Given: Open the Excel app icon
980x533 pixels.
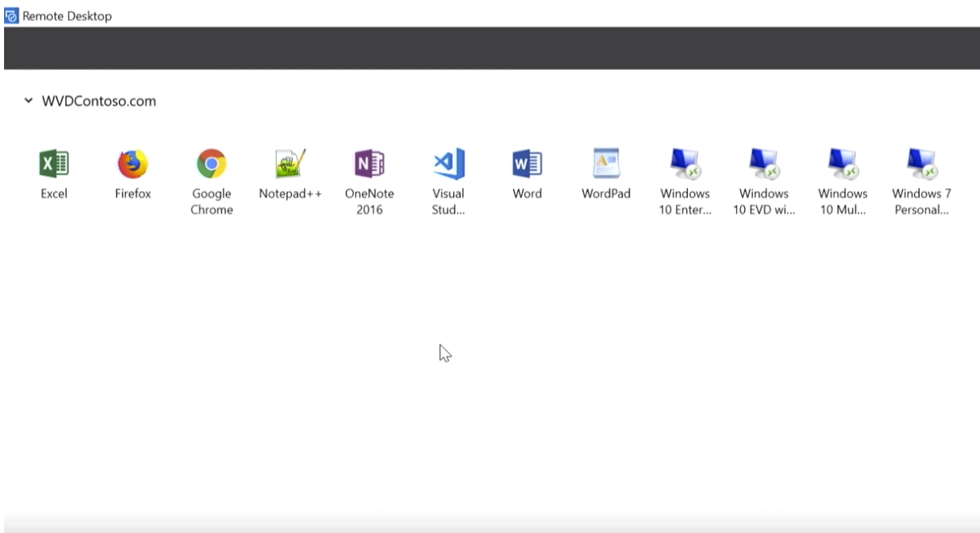Looking at the screenshot, I should pos(54,164).
